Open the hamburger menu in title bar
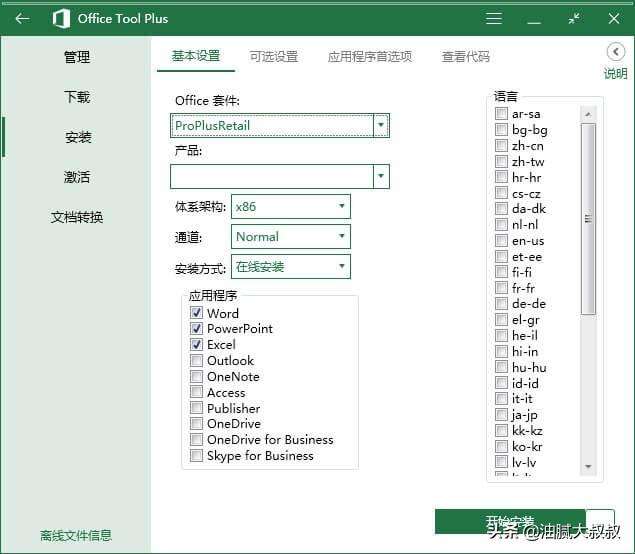635x554 pixels. click(x=494, y=18)
